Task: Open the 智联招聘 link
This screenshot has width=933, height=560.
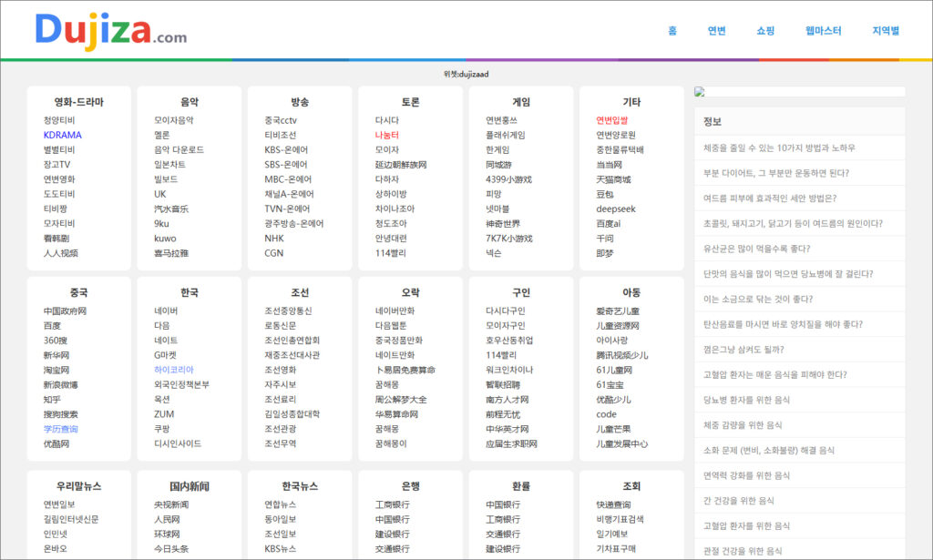Action: point(503,384)
